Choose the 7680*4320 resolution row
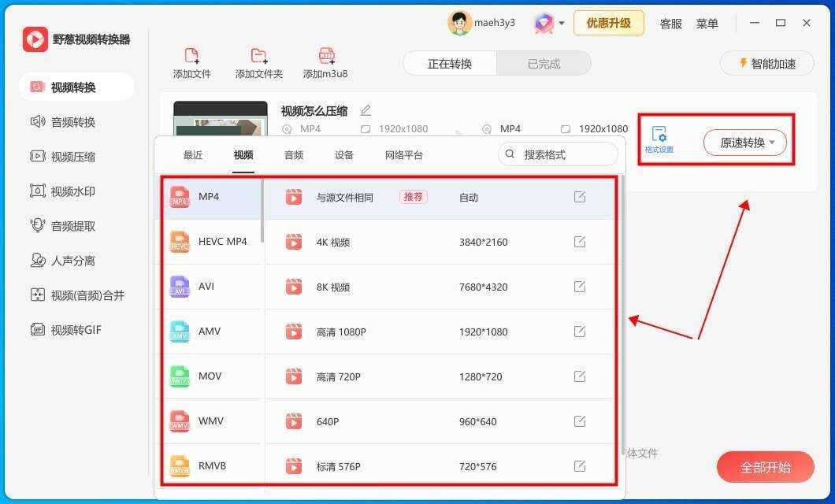835x504 pixels. [440, 287]
